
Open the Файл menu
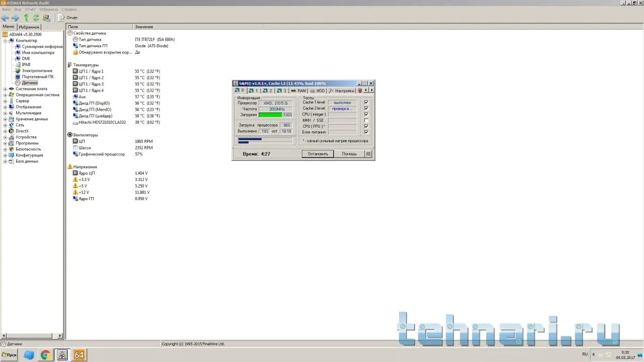[x=6, y=9]
